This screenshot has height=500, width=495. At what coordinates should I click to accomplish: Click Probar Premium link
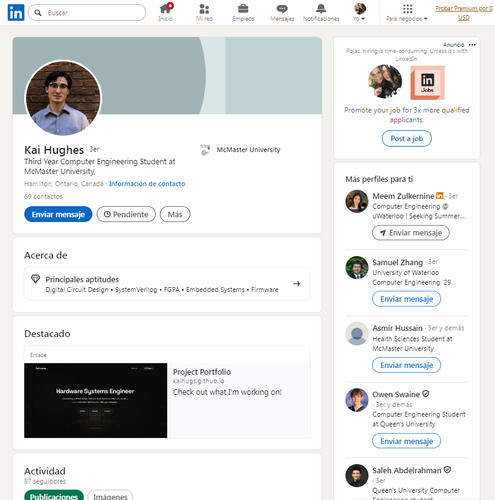point(464,13)
